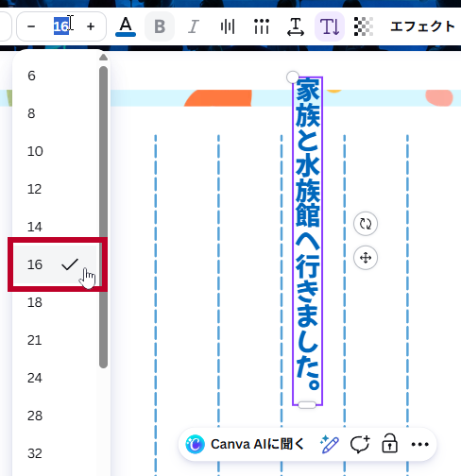Select checked font size 16
This screenshot has width=461, height=476.
[56, 264]
